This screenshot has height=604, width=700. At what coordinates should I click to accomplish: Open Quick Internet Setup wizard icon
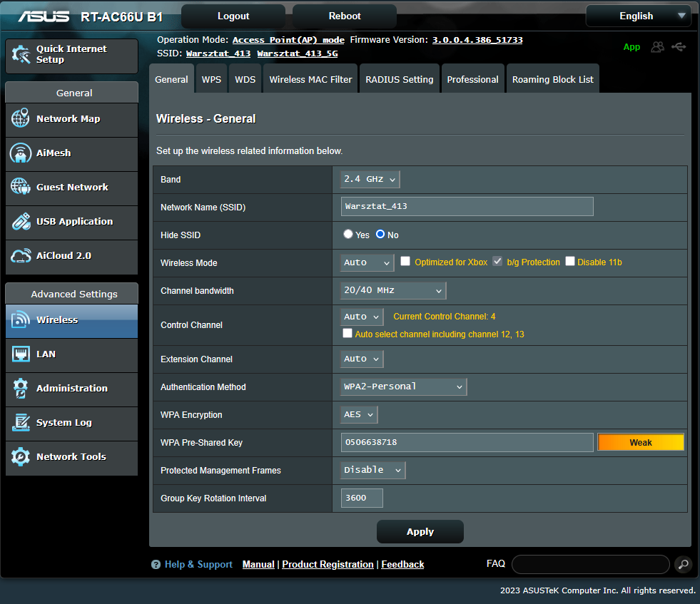point(21,54)
